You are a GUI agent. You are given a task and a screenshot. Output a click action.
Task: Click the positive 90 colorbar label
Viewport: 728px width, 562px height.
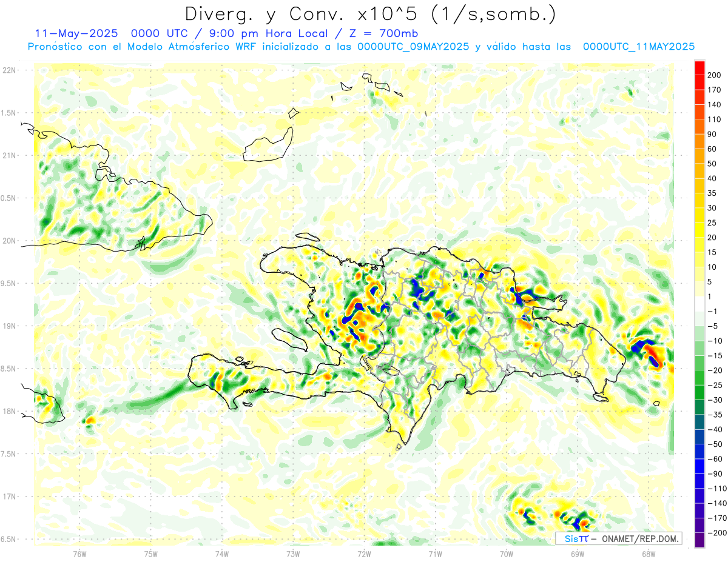[x=713, y=134]
